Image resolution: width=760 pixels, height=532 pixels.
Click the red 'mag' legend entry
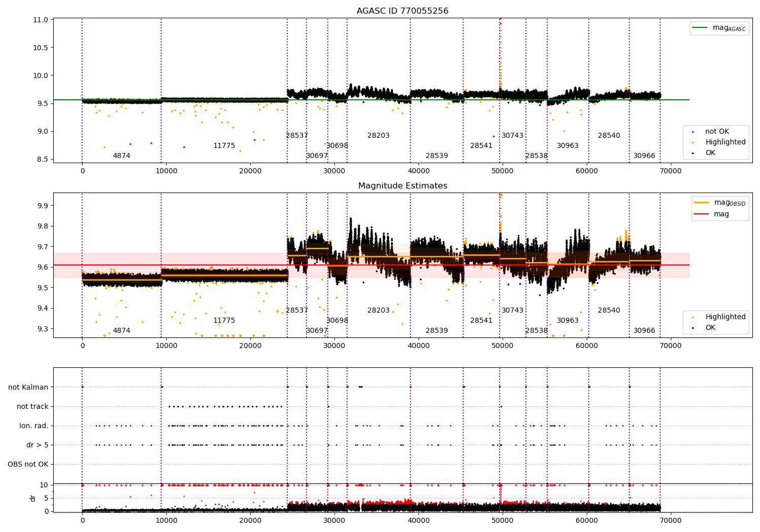[x=712, y=214]
